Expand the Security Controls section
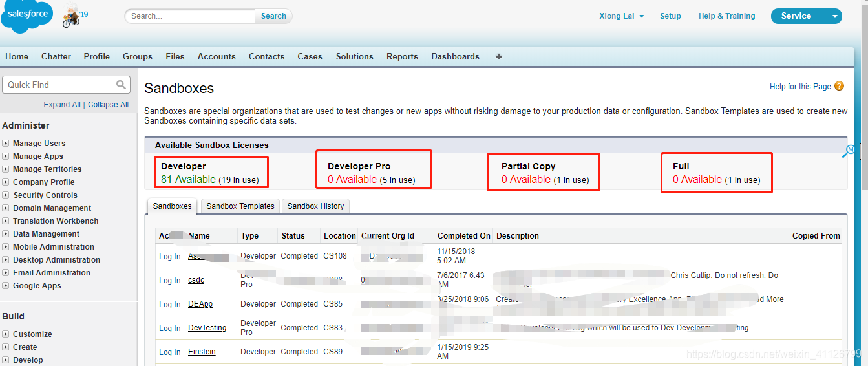 tap(5, 195)
